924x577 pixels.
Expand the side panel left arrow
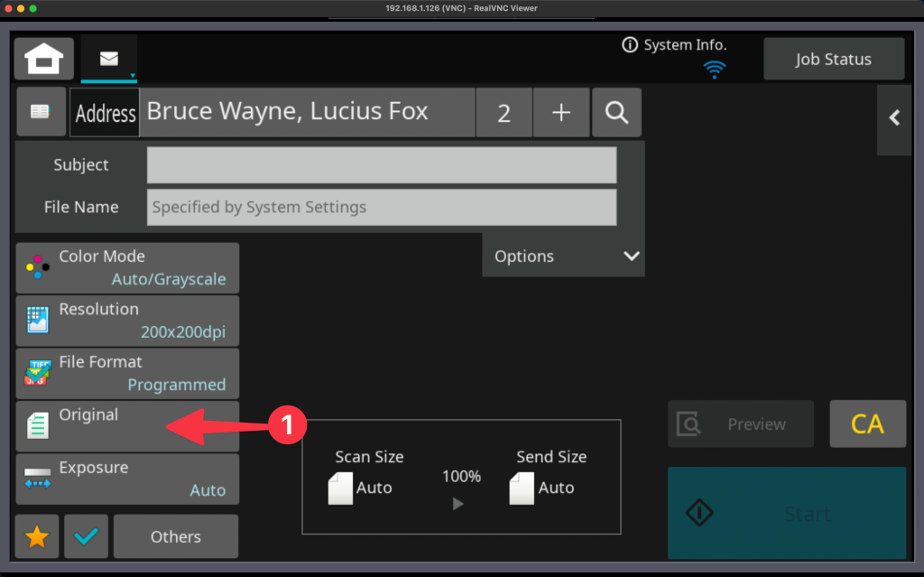click(894, 118)
